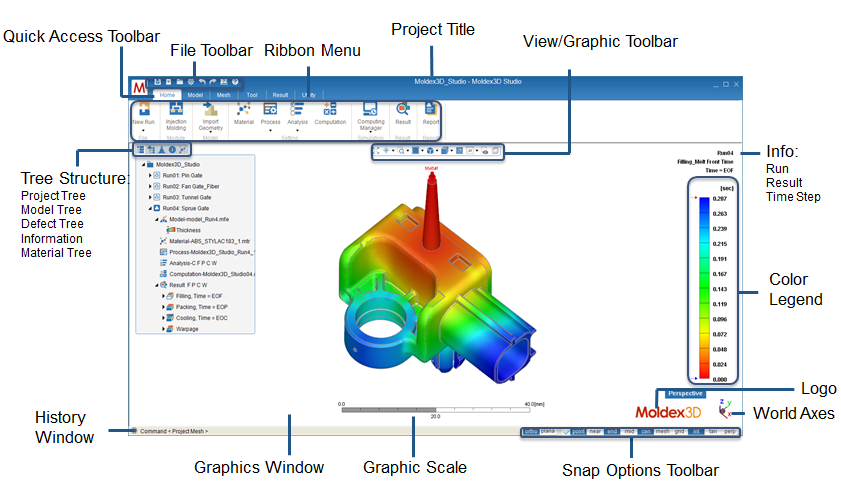The height and width of the screenshot is (486, 841).
Task: Toggle the end snap option
Action: coord(612,431)
